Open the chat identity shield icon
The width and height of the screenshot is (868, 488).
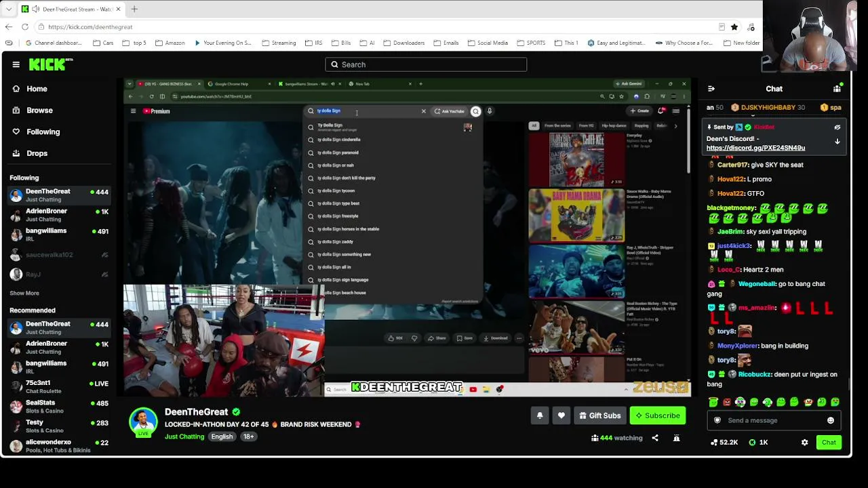tap(717, 420)
